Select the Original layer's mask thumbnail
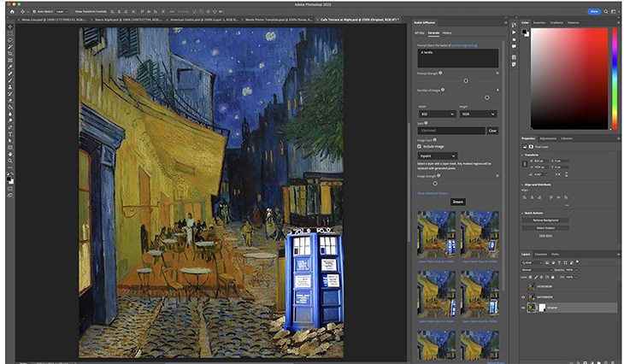Image resolution: width=624 pixels, height=364 pixels. (542, 308)
